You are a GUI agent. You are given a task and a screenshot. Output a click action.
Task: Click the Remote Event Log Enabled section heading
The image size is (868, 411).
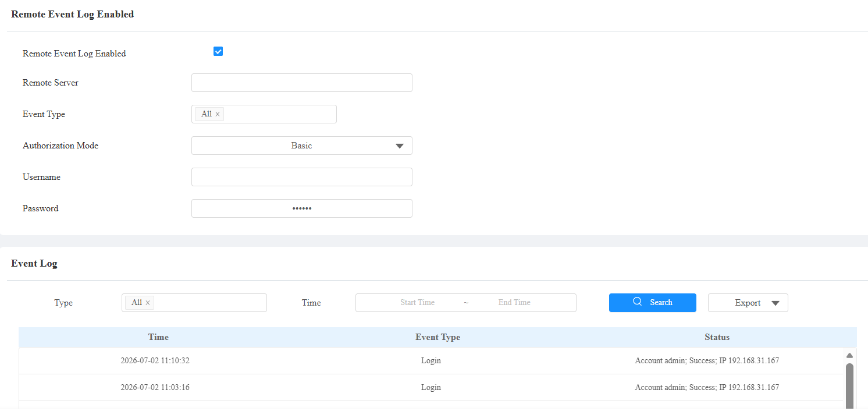tap(73, 14)
